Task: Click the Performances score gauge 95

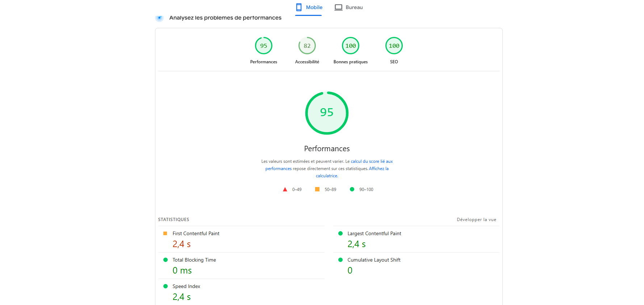Action: coord(263,46)
